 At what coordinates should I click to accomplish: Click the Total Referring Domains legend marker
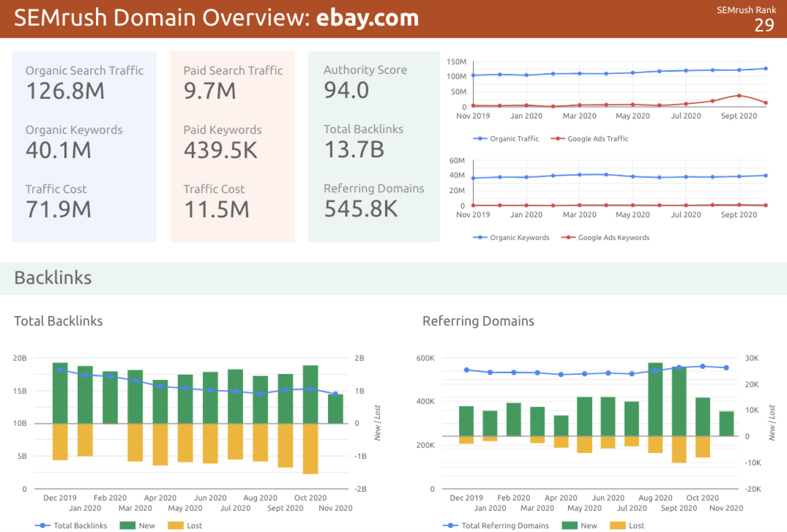click(450, 526)
